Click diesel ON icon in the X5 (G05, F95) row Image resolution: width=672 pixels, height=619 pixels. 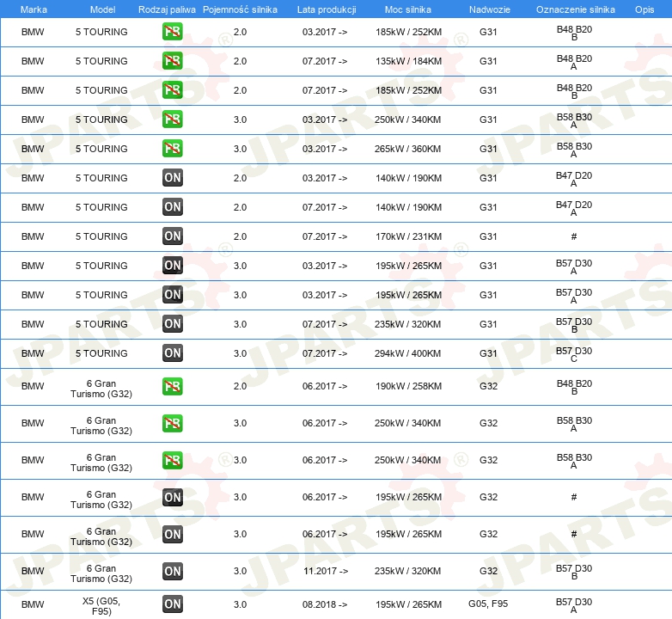[x=173, y=604]
